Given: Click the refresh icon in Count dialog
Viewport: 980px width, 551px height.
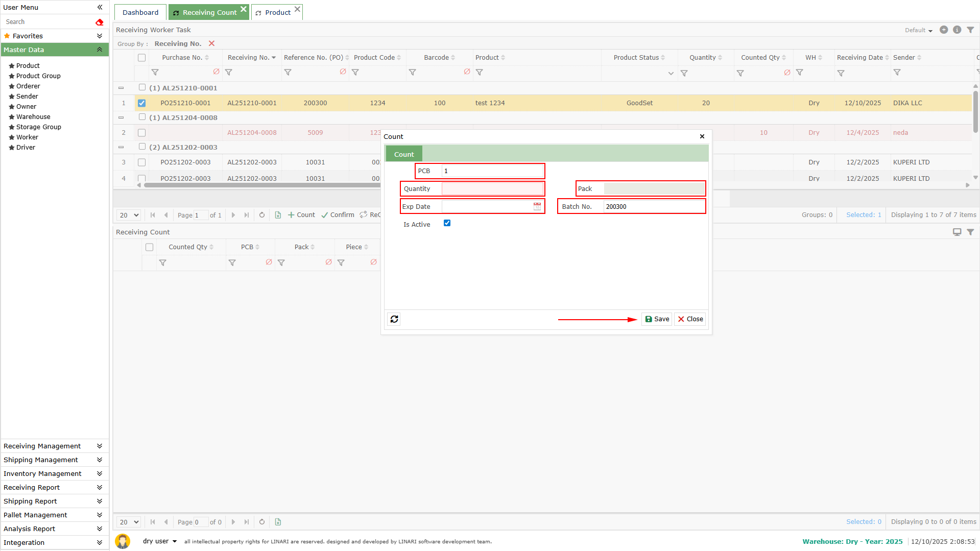Looking at the screenshot, I should (394, 319).
